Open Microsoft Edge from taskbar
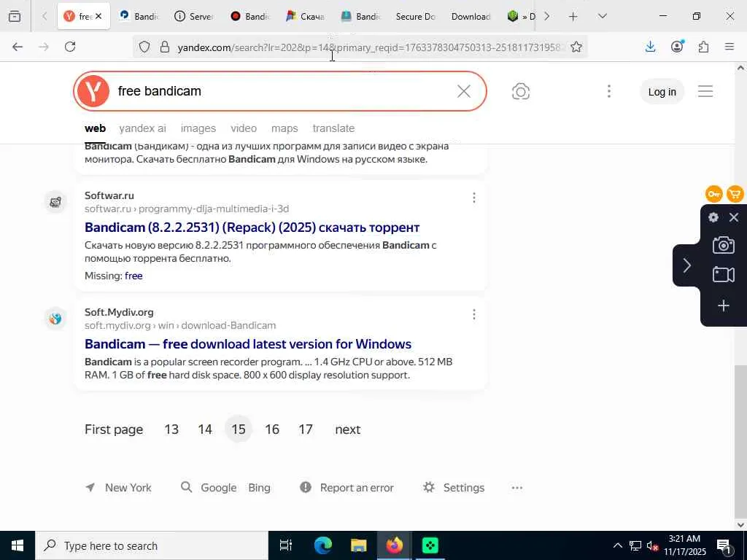747x560 pixels. click(x=322, y=545)
